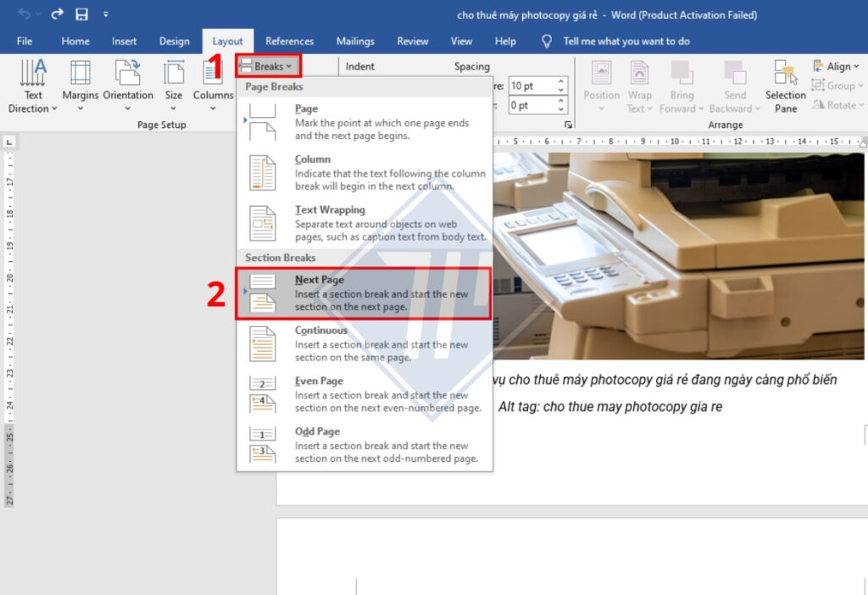Choose the Page break option
This screenshot has width=868, height=595.
364,122
